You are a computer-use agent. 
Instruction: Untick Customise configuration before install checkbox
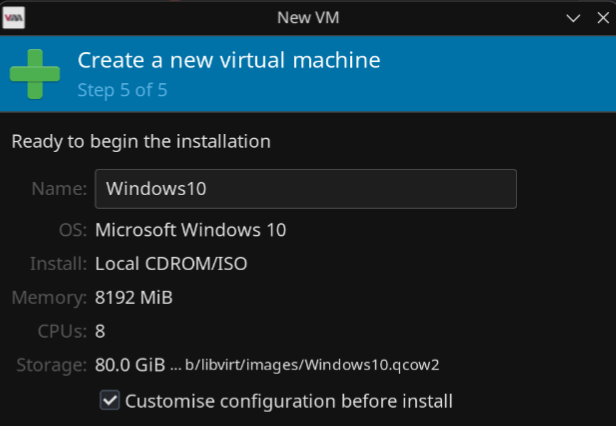point(110,400)
